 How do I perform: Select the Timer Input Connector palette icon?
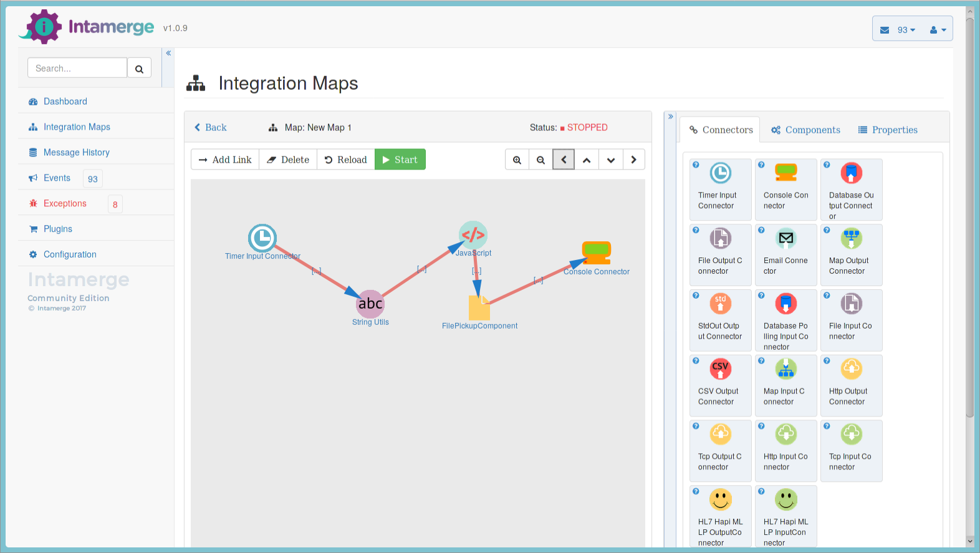coord(721,173)
